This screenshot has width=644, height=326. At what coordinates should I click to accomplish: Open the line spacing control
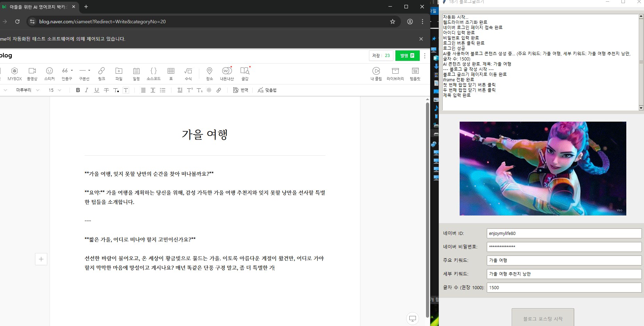153,90
